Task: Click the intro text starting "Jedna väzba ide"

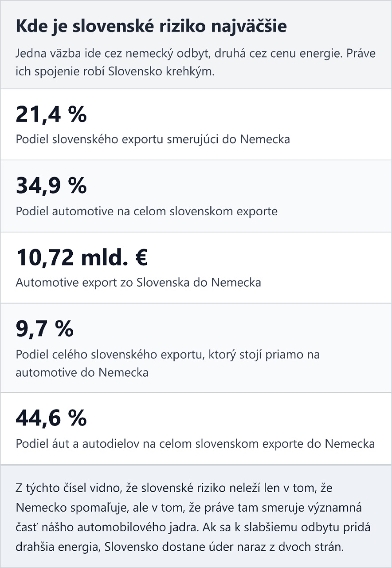Action: click(x=195, y=63)
